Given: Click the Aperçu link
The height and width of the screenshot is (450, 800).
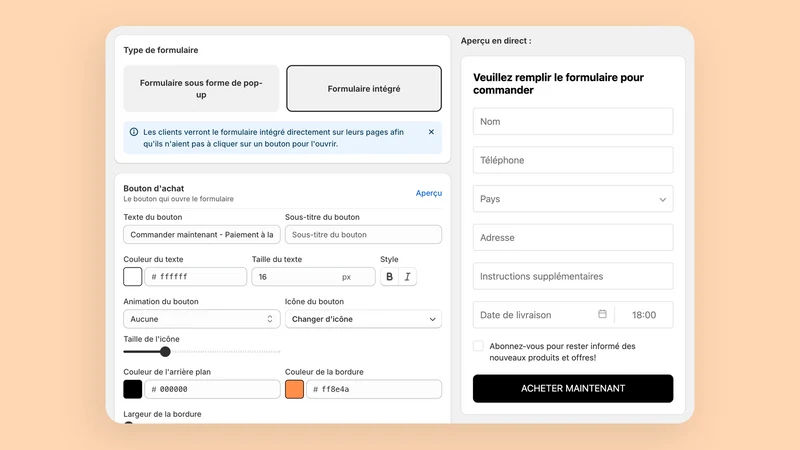Looking at the screenshot, I should 429,193.
